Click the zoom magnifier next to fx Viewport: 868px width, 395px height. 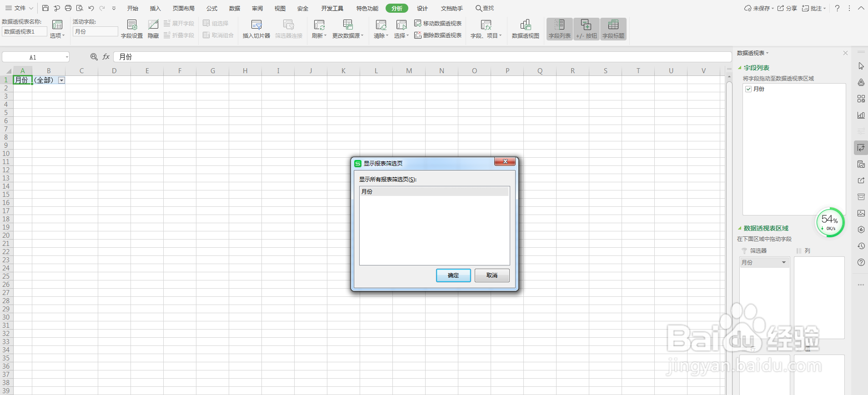(x=94, y=57)
